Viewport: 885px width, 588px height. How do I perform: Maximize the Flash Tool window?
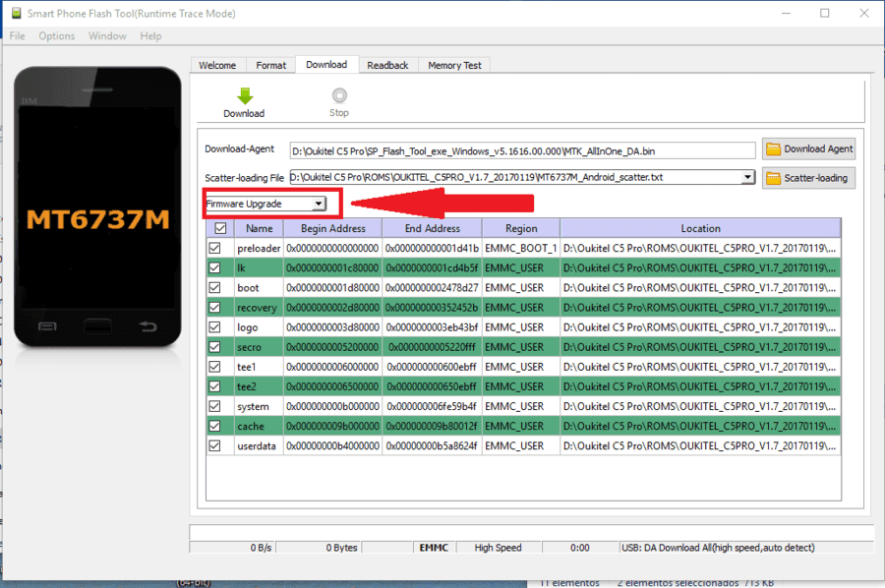825,13
